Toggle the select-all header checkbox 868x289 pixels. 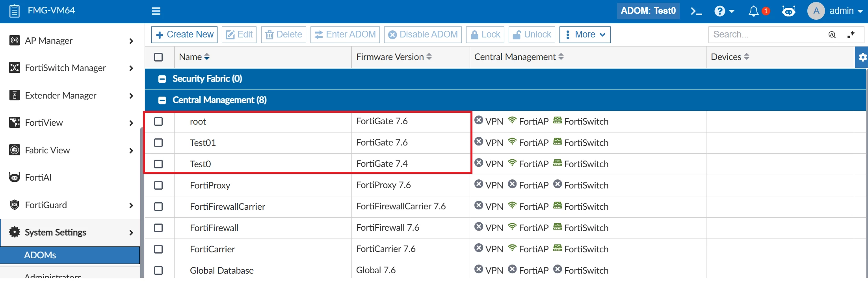(158, 57)
